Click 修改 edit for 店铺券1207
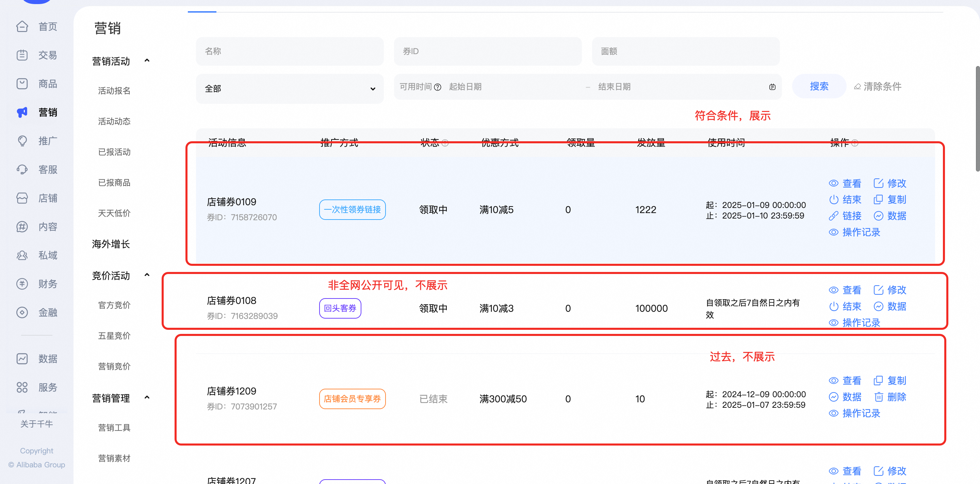Image resolution: width=980 pixels, height=484 pixels. (x=889, y=471)
